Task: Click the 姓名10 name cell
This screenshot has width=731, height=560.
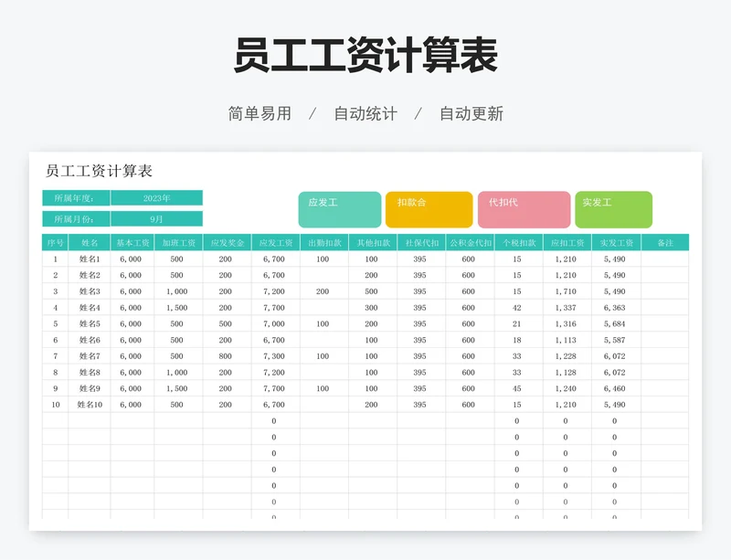Action: click(90, 405)
